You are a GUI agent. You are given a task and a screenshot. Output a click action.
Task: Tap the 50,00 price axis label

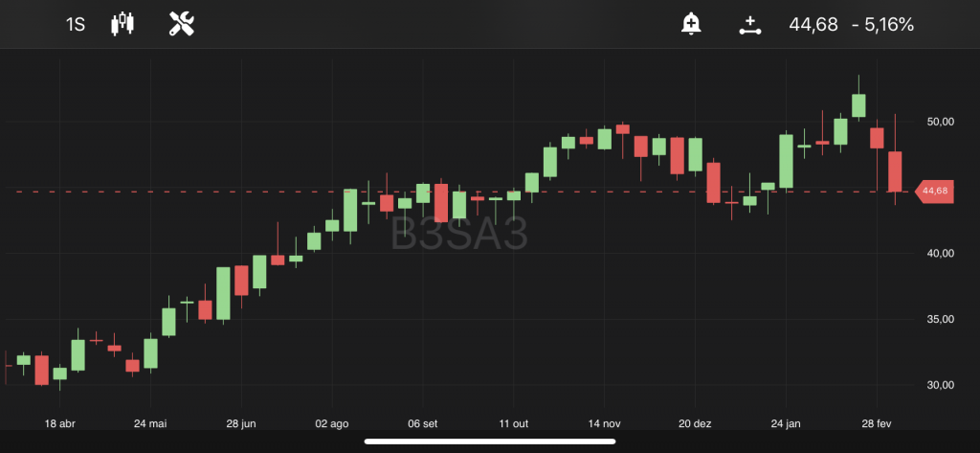tap(940, 122)
